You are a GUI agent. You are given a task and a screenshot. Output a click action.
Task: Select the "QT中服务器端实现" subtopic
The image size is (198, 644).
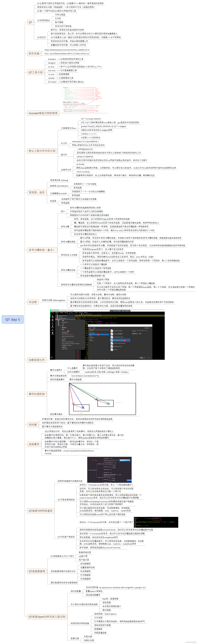[x=66, y=500]
